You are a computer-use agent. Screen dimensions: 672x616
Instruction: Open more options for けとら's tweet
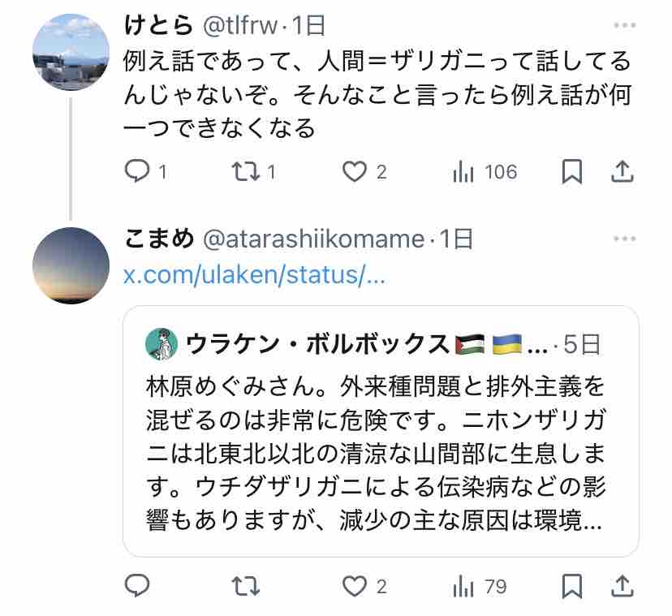pos(624,25)
